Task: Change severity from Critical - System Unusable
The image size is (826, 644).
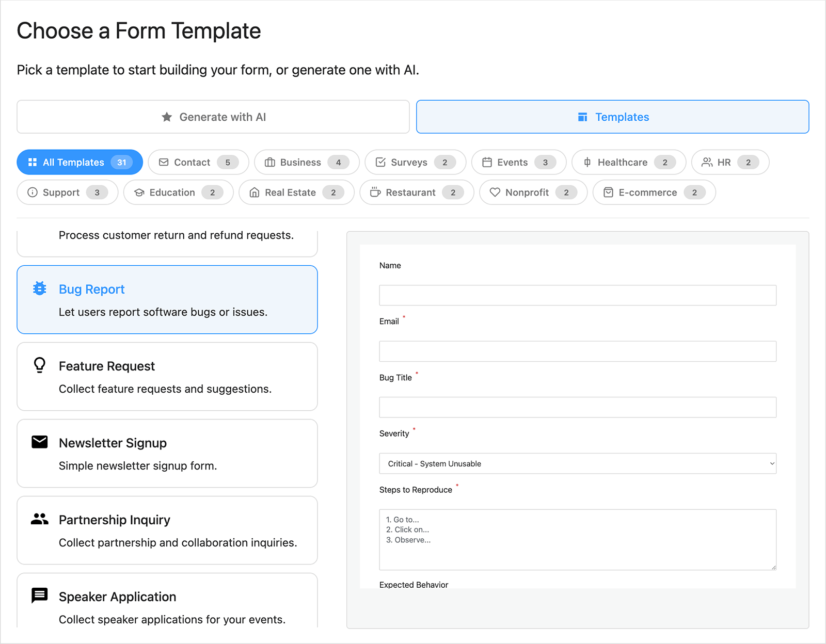Action: tap(577, 463)
